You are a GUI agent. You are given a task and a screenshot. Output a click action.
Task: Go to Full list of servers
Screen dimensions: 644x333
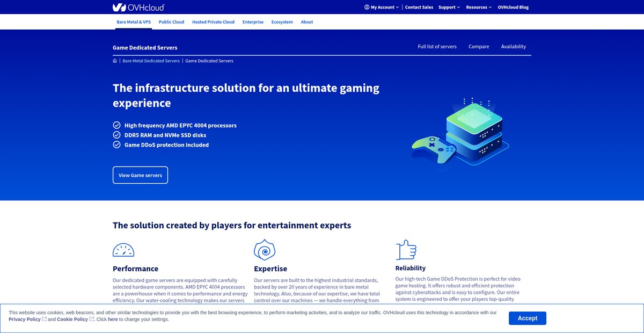tap(437, 47)
